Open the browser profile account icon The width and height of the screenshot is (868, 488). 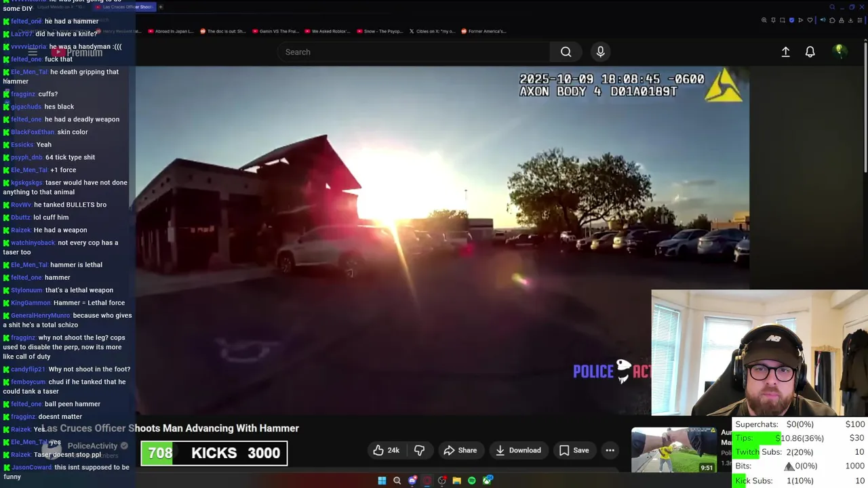point(842,20)
